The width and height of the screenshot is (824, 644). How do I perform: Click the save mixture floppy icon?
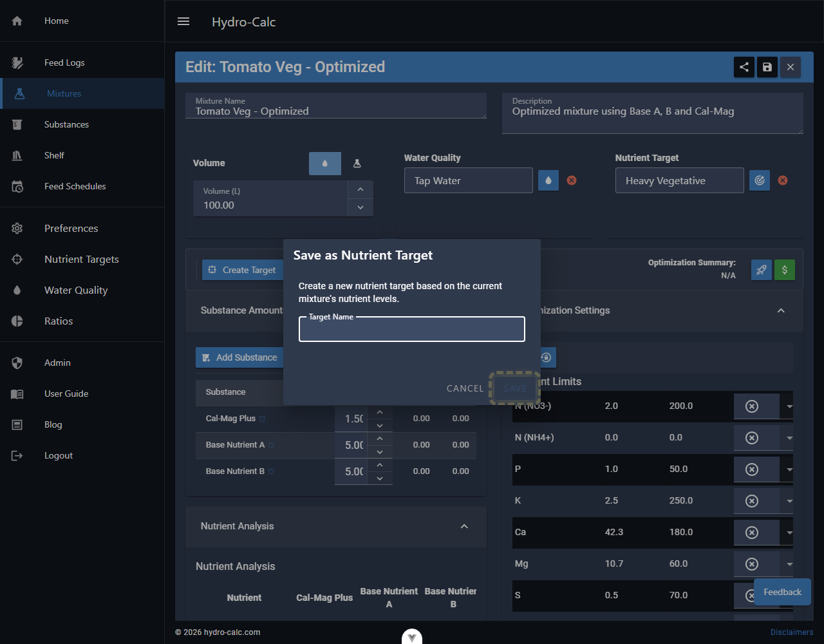pos(767,67)
